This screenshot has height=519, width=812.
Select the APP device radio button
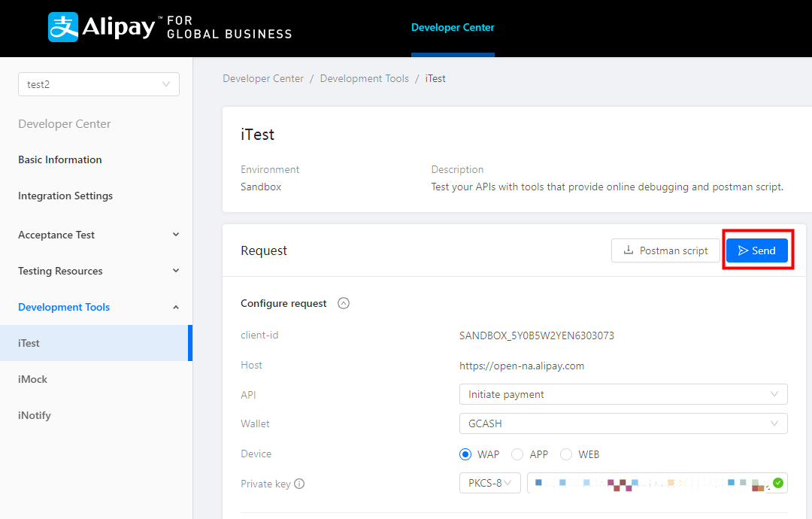pyautogui.click(x=517, y=454)
